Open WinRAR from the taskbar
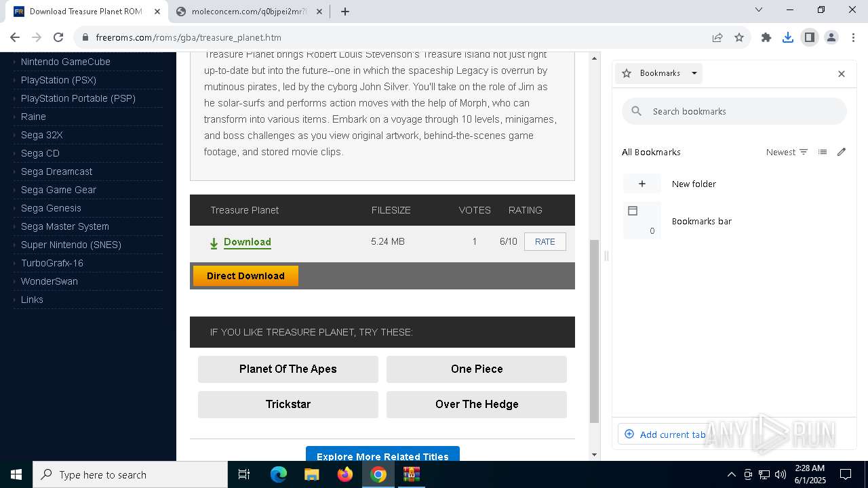Screen dimensions: 868x488 pyautogui.click(x=412, y=474)
